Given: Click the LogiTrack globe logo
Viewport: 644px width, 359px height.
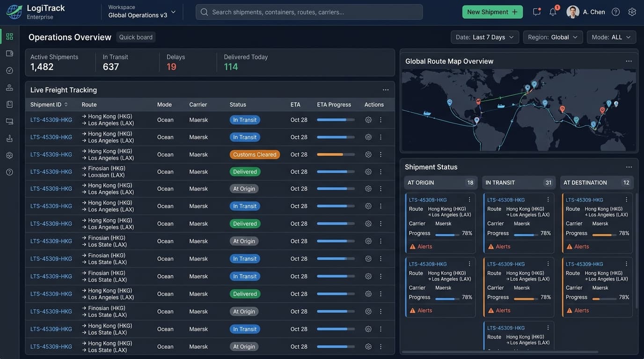Looking at the screenshot, I should (x=14, y=12).
